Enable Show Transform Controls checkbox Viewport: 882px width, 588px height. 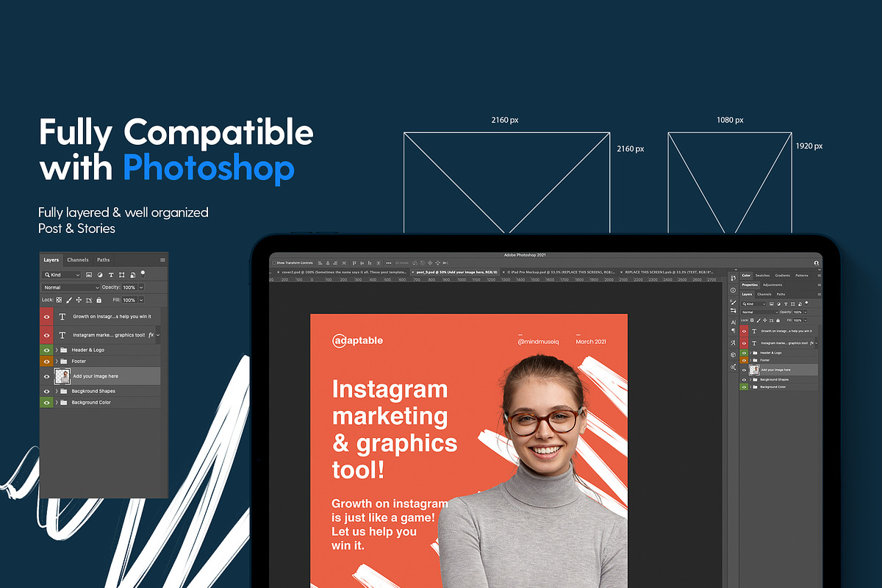tap(273, 262)
